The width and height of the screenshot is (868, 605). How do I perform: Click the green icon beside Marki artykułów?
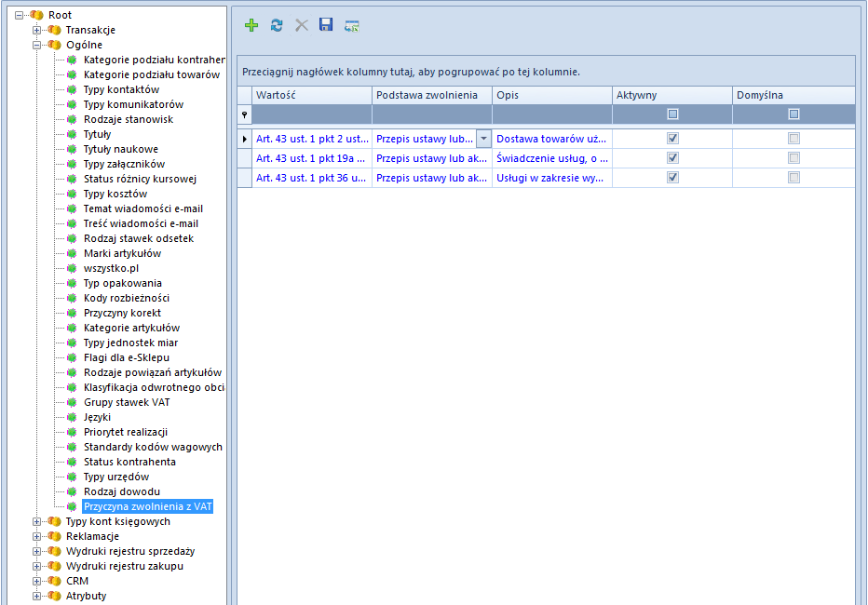coord(72,253)
